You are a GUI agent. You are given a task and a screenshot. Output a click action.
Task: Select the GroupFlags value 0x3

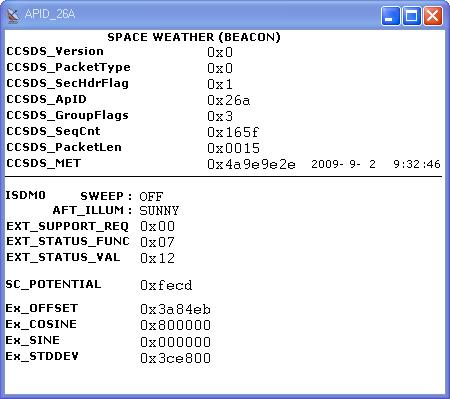pyautogui.click(x=220, y=116)
